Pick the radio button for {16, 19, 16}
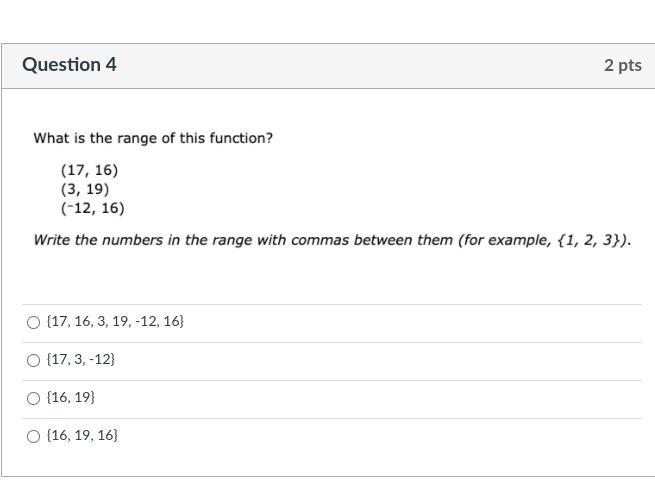655x499 pixels. point(33,436)
